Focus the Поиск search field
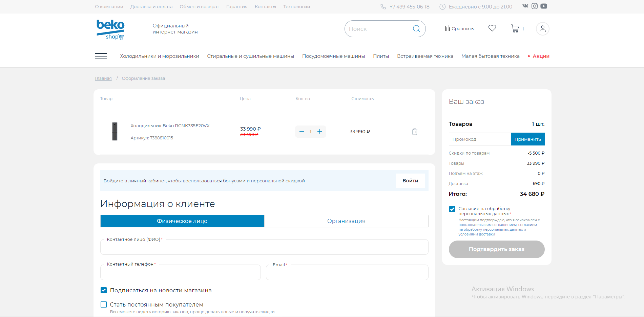Screen dimensions: 644x317 click(x=379, y=29)
